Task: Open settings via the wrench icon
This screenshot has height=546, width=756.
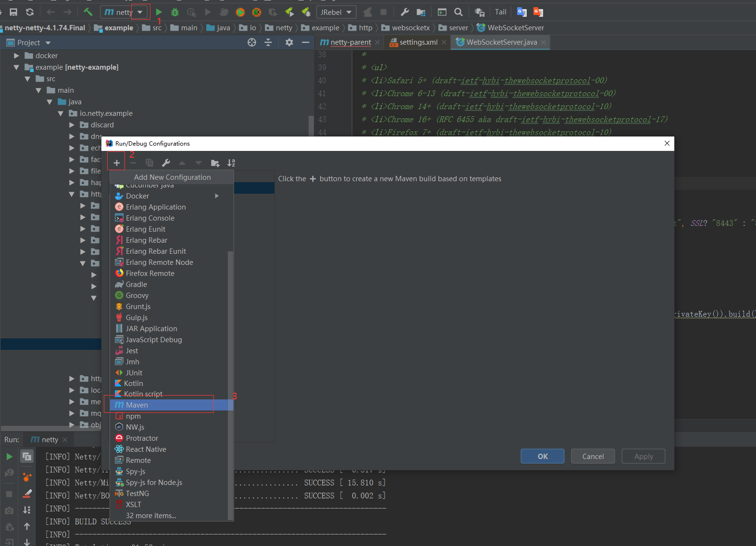Action: [x=405, y=12]
